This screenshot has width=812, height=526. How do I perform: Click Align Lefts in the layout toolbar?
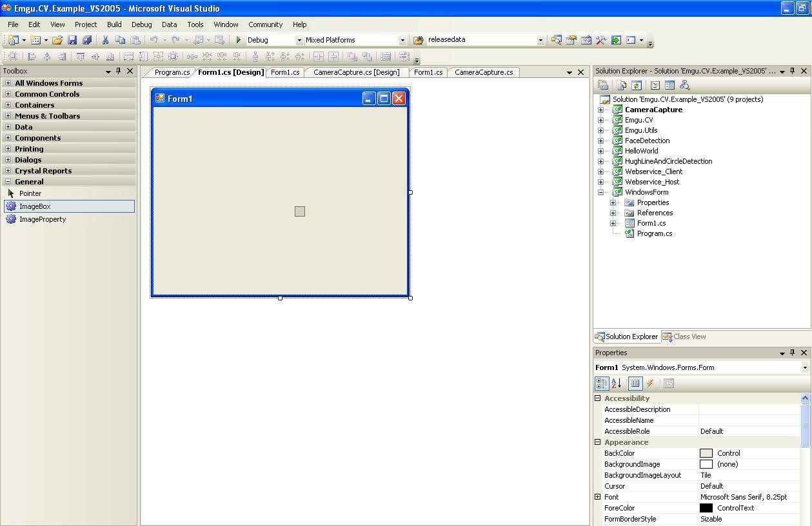(32, 57)
